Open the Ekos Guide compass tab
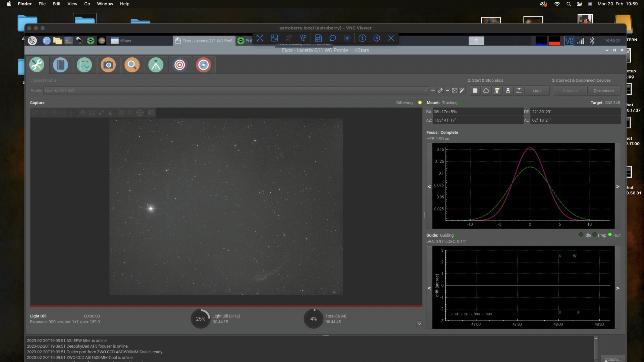The width and height of the screenshot is (644, 362). click(203, 65)
